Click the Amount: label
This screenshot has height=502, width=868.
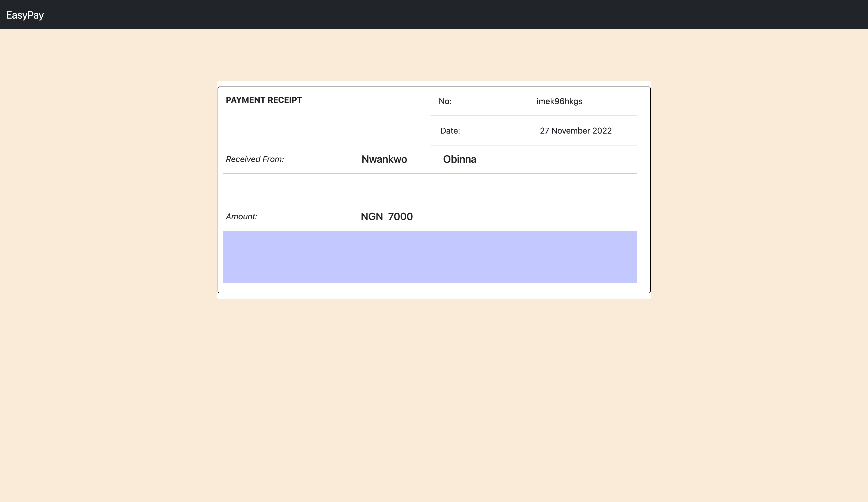241,216
